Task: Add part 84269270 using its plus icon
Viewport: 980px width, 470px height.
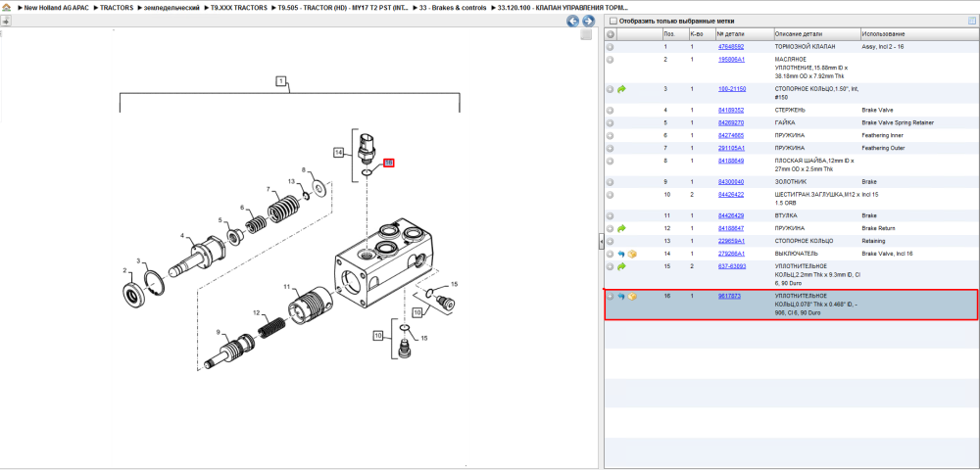Action: pos(610,122)
